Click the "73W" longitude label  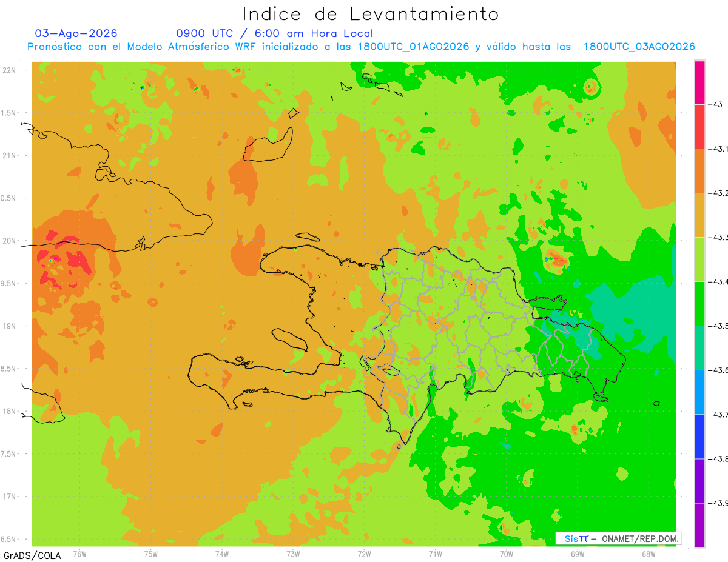pyautogui.click(x=293, y=554)
